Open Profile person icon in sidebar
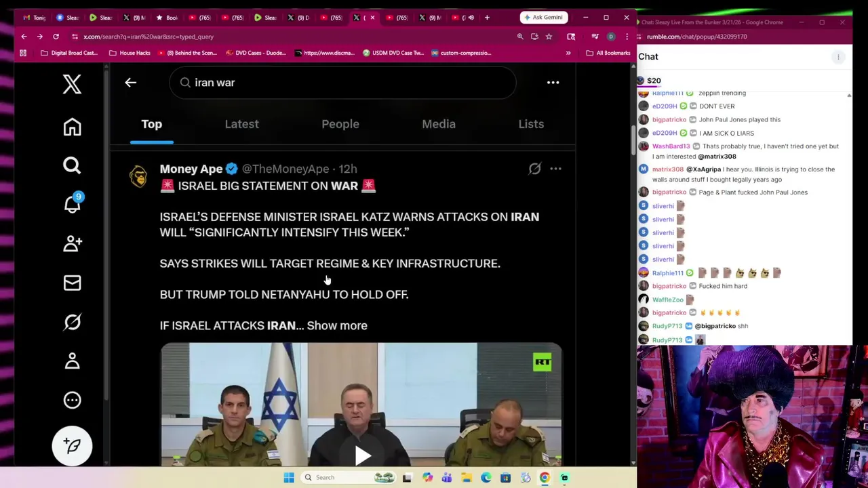Screen dimensions: 868x488 pyautogui.click(x=72, y=361)
